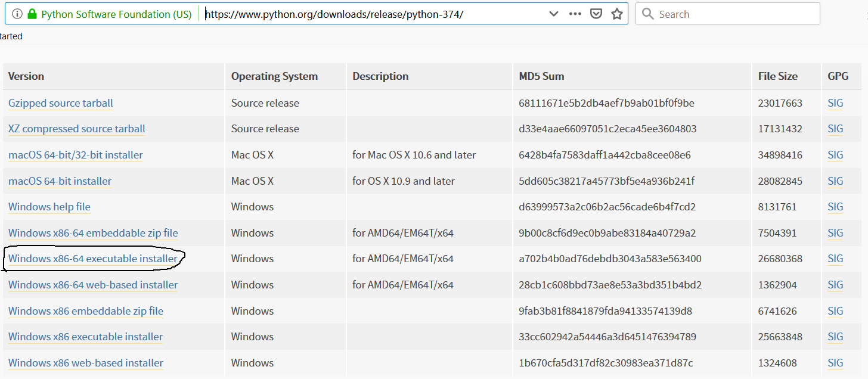
Task: Click Python Software Foundation (US) identity label
Action: (x=116, y=14)
